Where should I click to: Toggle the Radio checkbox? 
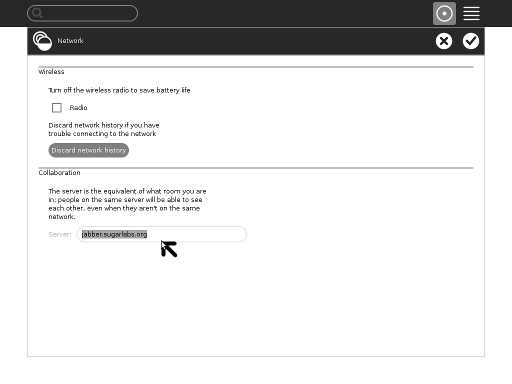click(57, 108)
